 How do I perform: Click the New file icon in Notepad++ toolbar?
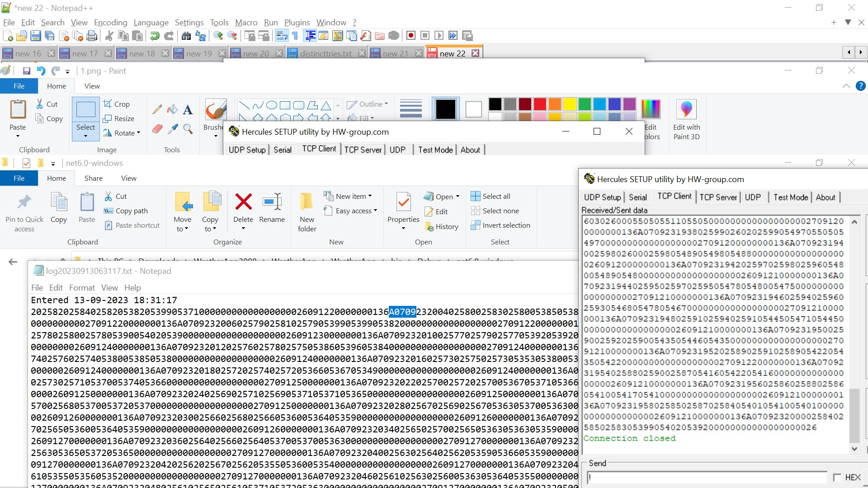pyautogui.click(x=8, y=36)
